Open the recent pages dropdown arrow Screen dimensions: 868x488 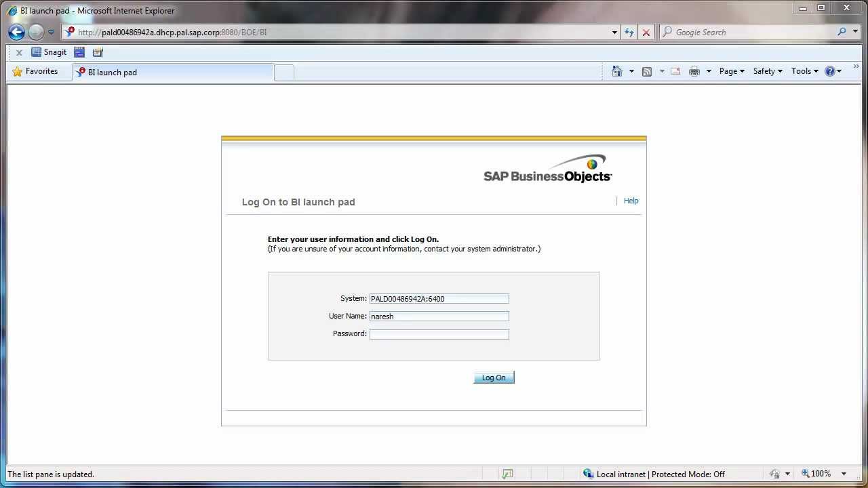pos(51,33)
